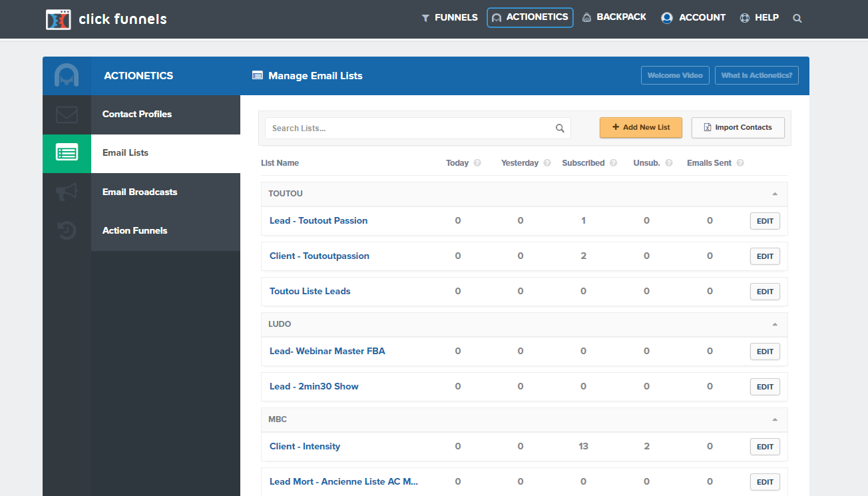Click Unsub. count 2 for Client - Intensity
Image resolution: width=868 pixels, height=496 pixels.
(x=646, y=447)
